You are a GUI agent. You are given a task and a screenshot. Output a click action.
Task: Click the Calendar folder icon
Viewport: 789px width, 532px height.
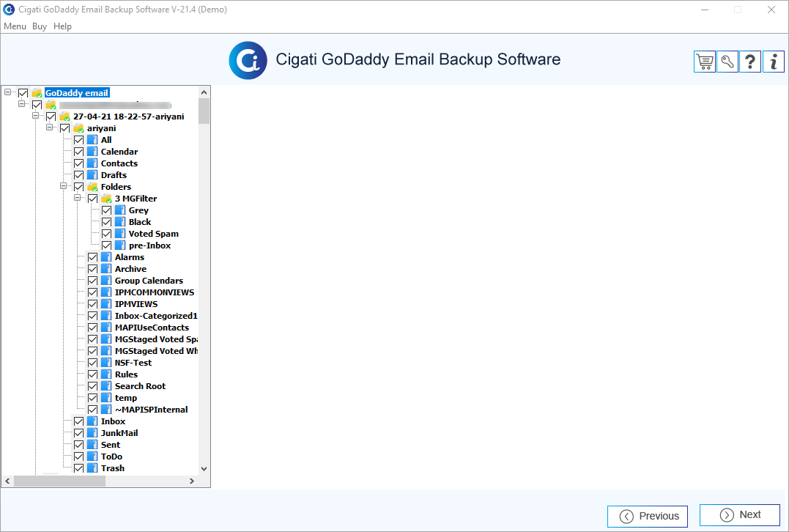[92, 152]
